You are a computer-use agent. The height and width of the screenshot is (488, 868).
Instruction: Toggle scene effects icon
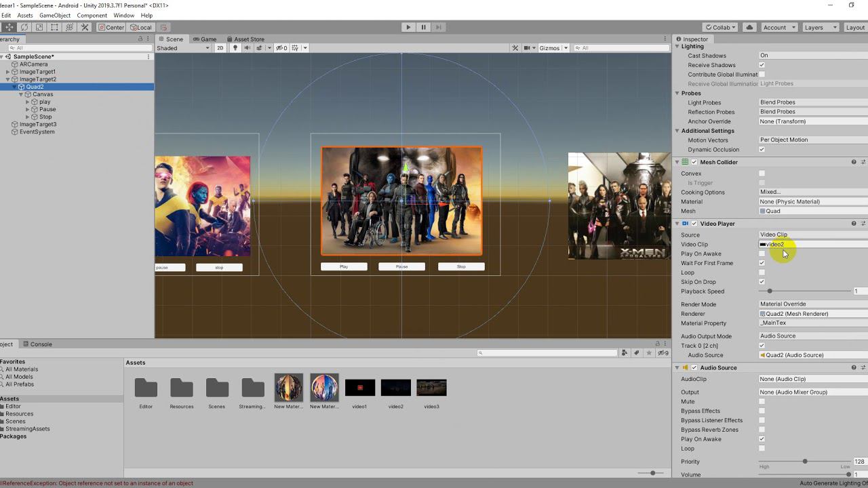click(259, 48)
